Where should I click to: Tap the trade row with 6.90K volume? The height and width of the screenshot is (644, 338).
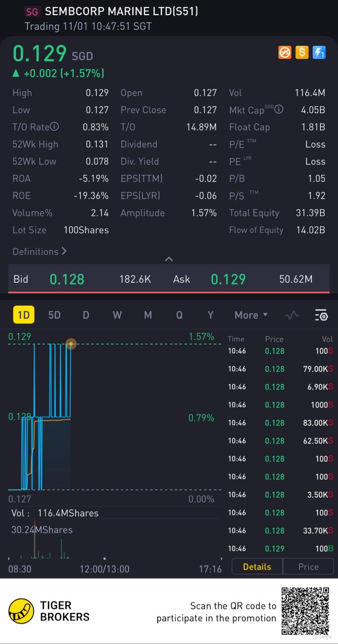[280, 387]
